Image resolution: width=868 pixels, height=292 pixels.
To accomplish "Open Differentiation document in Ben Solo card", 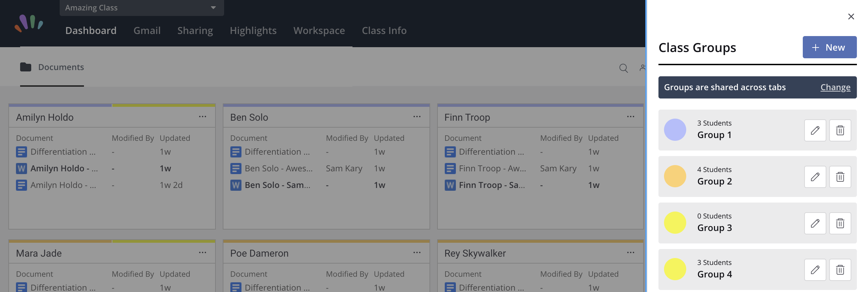I will coord(277,152).
